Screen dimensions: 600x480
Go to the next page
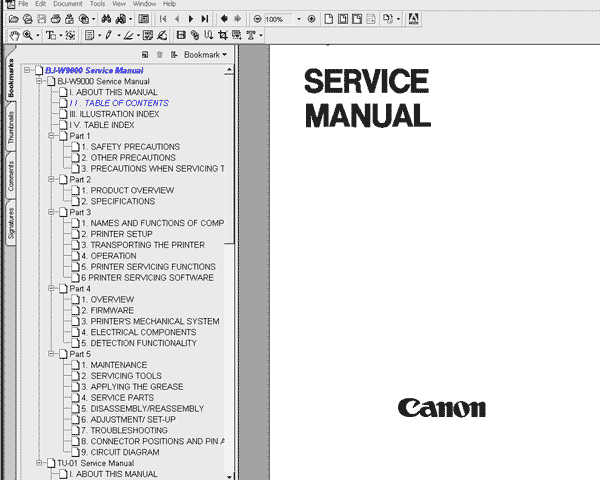point(191,19)
